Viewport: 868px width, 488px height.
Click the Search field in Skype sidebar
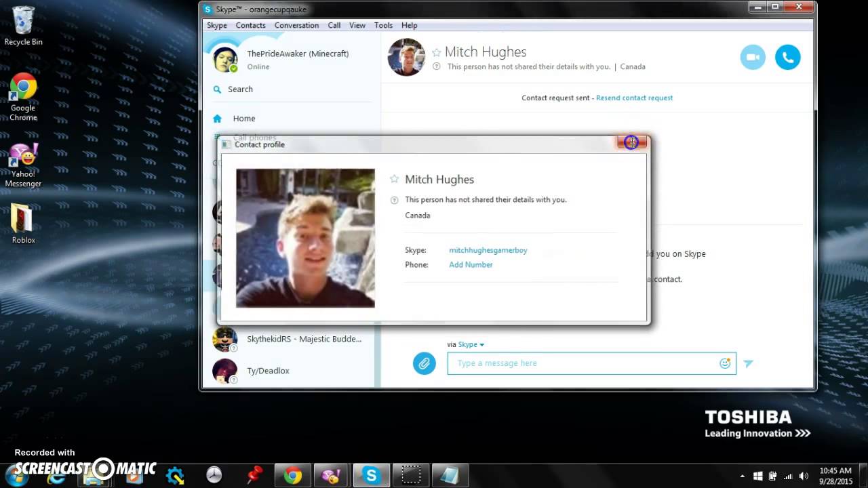pyautogui.click(x=292, y=89)
